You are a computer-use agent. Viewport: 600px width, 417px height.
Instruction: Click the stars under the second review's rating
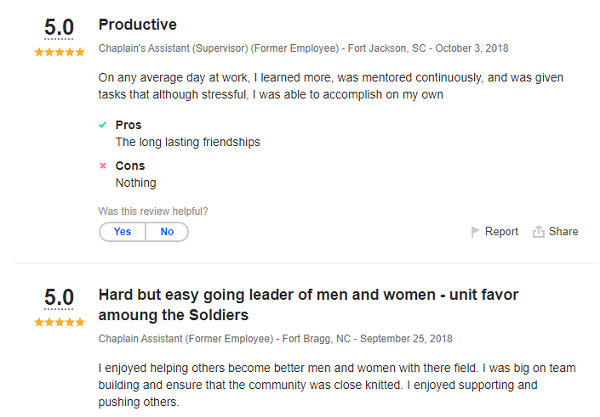point(59,323)
